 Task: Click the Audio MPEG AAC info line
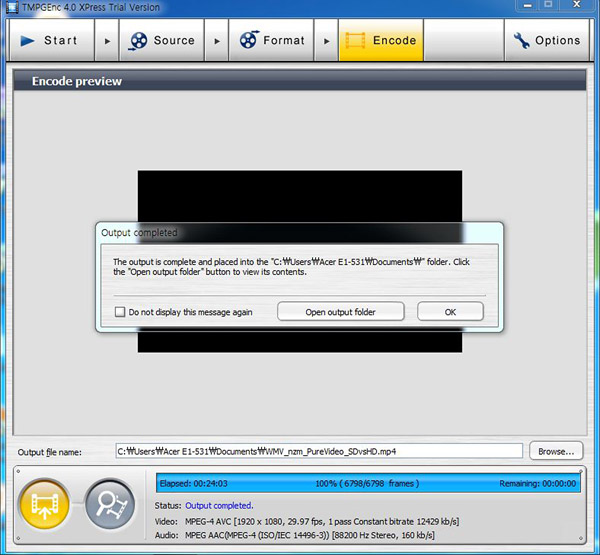[294, 535]
